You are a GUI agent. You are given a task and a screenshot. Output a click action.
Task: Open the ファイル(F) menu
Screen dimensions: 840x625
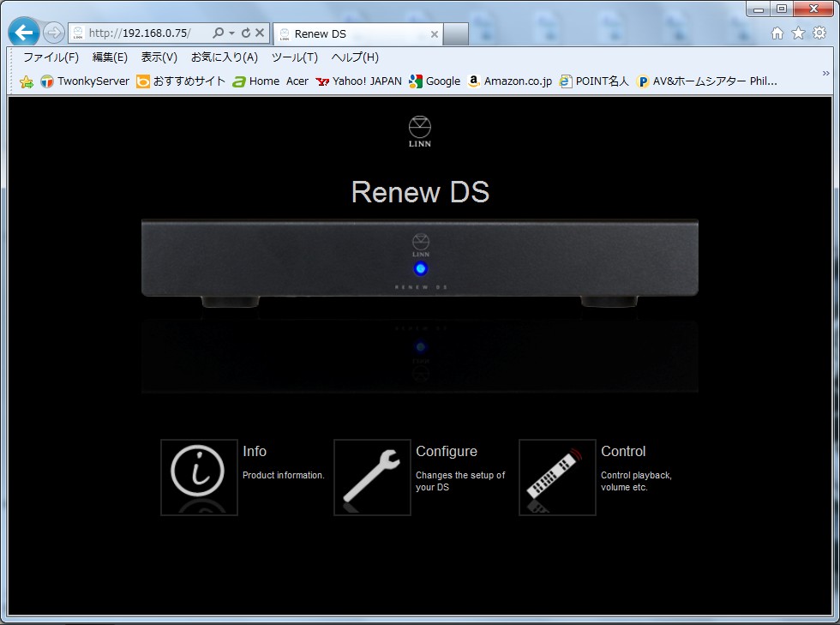pyautogui.click(x=51, y=57)
